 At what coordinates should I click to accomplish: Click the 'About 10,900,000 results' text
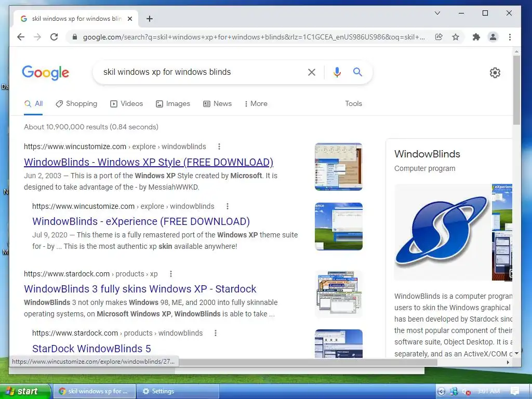click(x=91, y=127)
